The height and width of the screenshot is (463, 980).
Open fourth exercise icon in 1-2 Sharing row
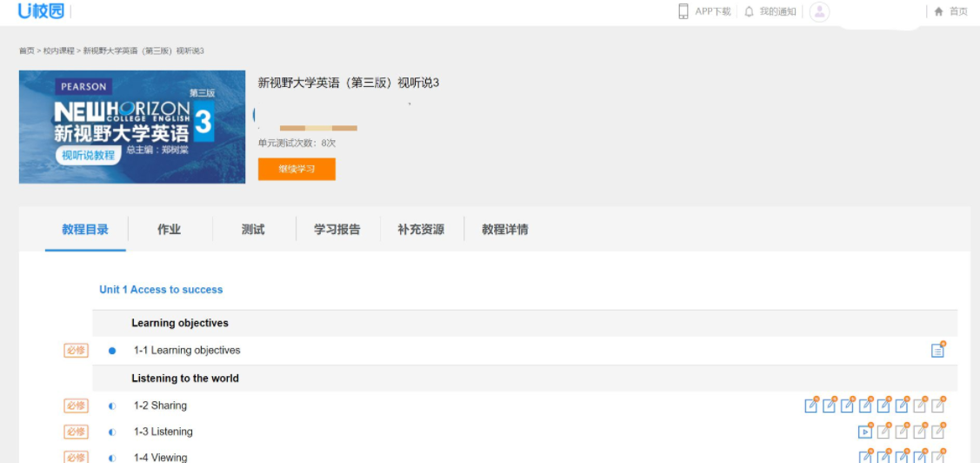tap(865, 406)
